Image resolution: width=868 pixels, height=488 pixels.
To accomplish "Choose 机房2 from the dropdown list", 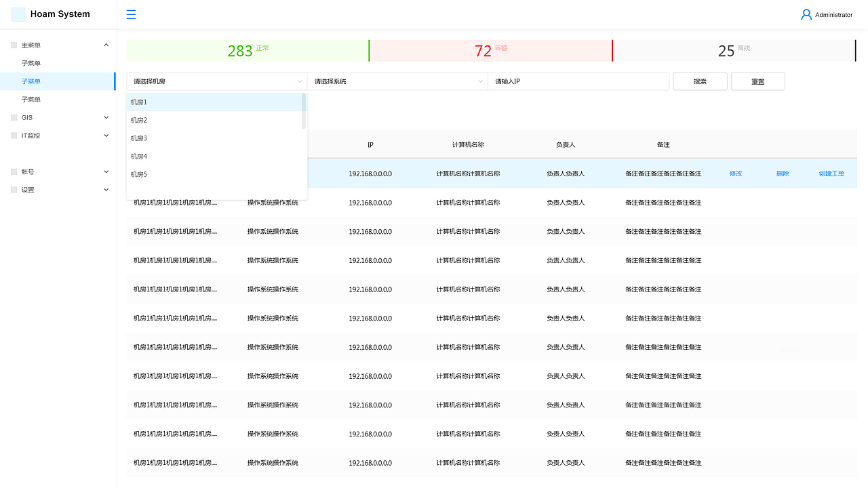I will [214, 120].
